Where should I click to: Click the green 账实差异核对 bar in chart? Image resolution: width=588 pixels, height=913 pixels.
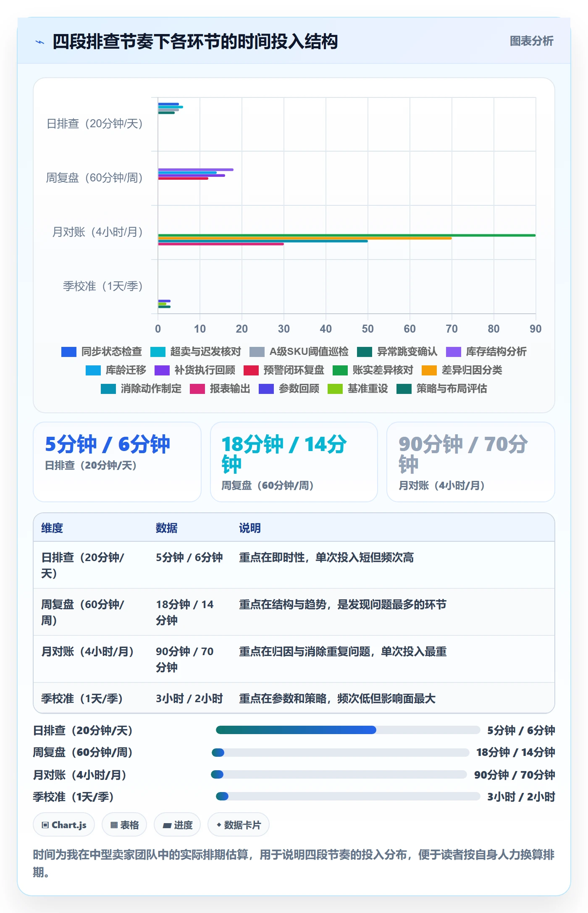click(346, 235)
